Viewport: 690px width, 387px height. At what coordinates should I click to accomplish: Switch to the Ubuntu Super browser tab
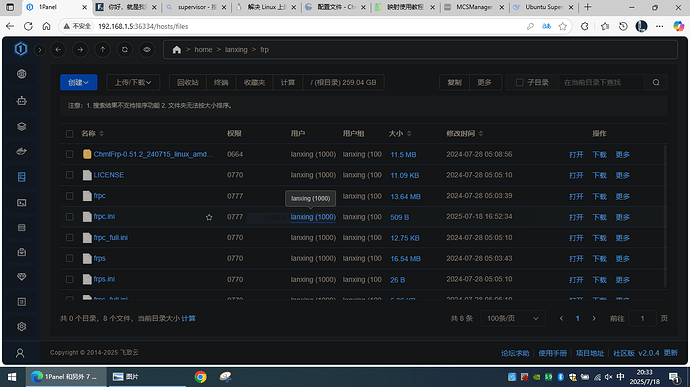point(544,7)
